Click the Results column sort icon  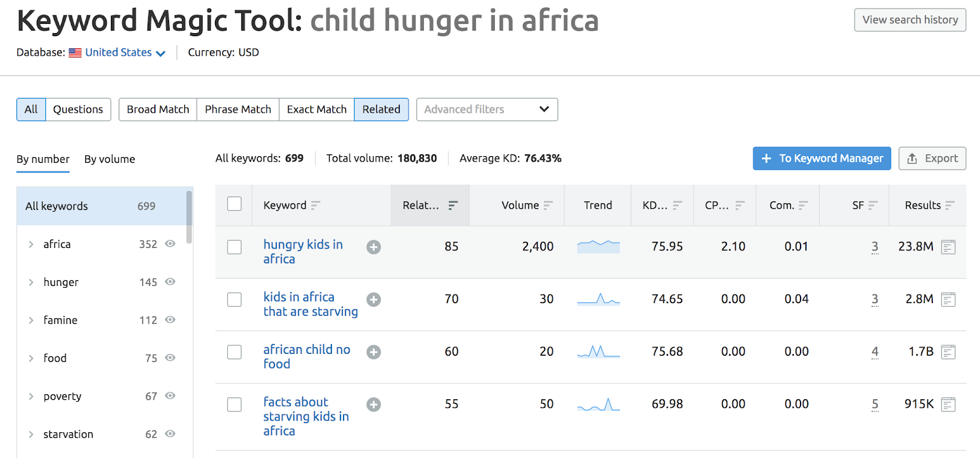click(x=950, y=205)
